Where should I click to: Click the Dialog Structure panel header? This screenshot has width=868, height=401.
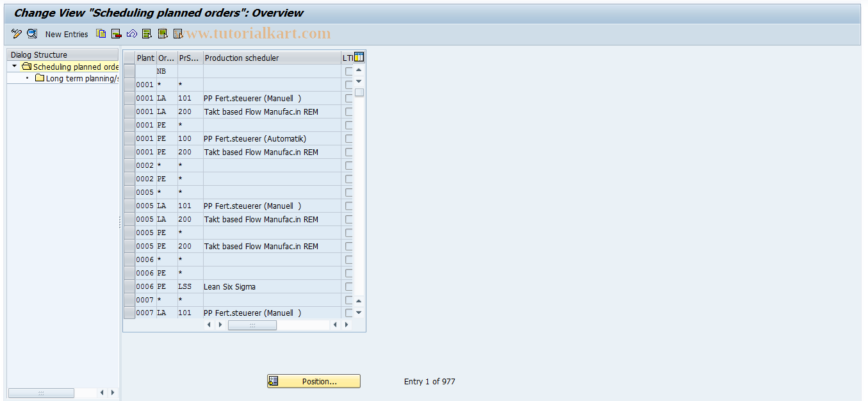pyautogui.click(x=62, y=54)
